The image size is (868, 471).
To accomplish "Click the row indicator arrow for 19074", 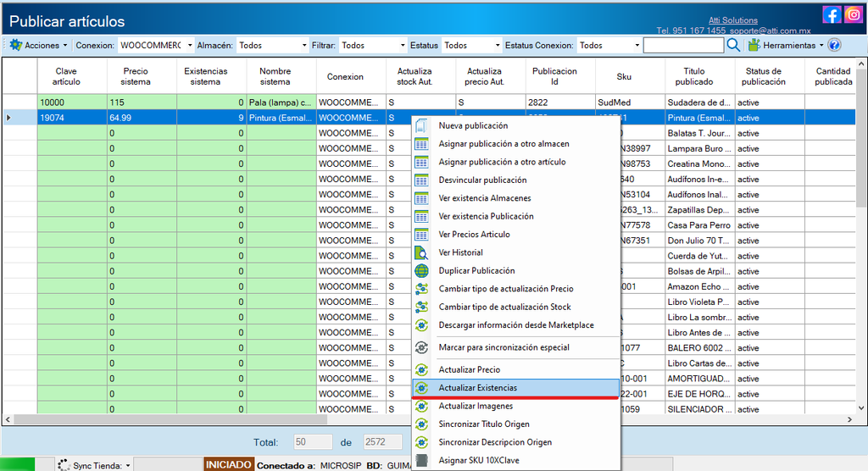I will coord(8,118).
